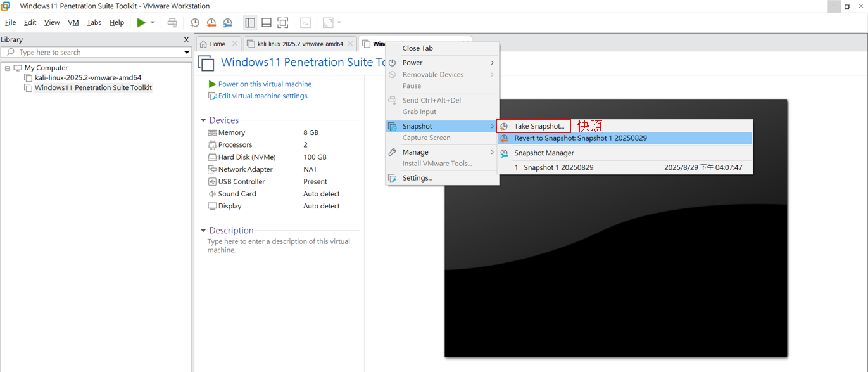This screenshot has width=868, height=372.
Task: Click the full screen mode toolbar icon
Action: [x=283, y=23]
